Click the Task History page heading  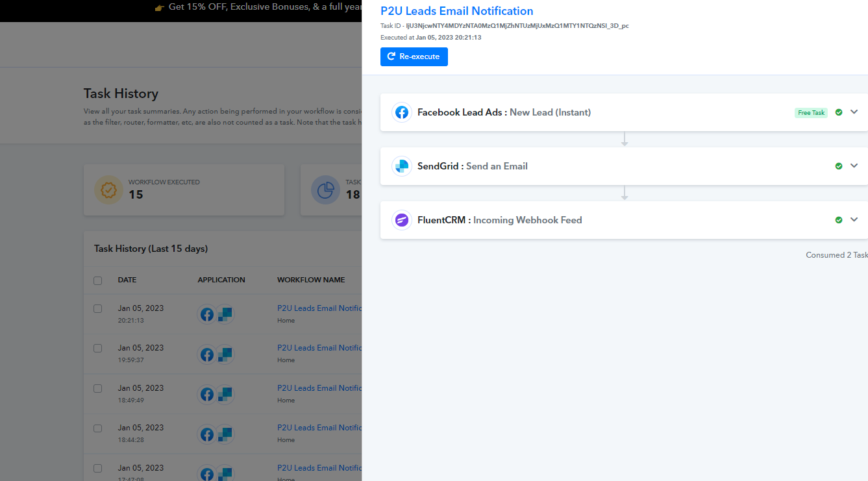121,93
